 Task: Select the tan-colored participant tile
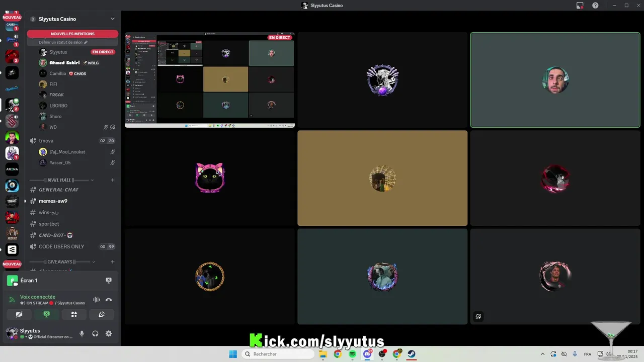[382, 178]
